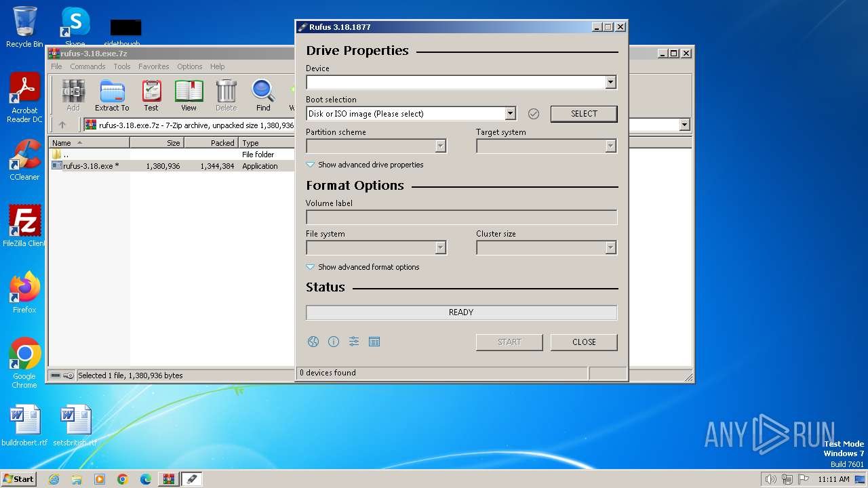The width and height of the screenshot is (868, 488).
Task: Open the View tool in WinRAR
Action: point(189,96)
